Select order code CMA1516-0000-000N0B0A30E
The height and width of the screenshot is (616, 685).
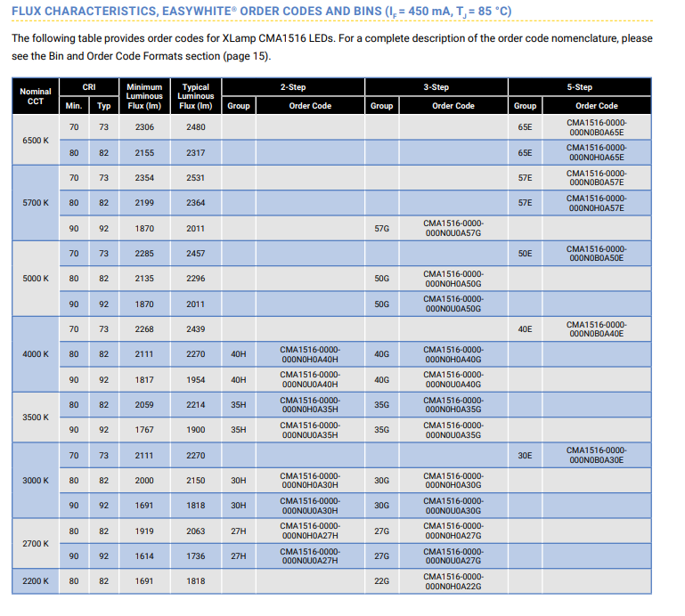596,455
